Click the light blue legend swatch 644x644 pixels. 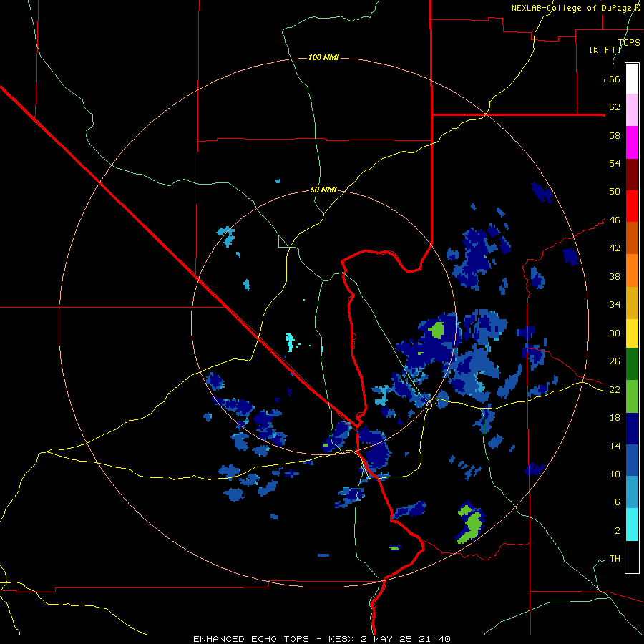coord(632,492)
